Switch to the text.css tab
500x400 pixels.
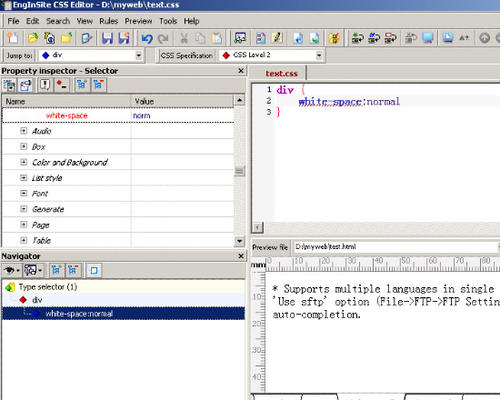point(281,74)
